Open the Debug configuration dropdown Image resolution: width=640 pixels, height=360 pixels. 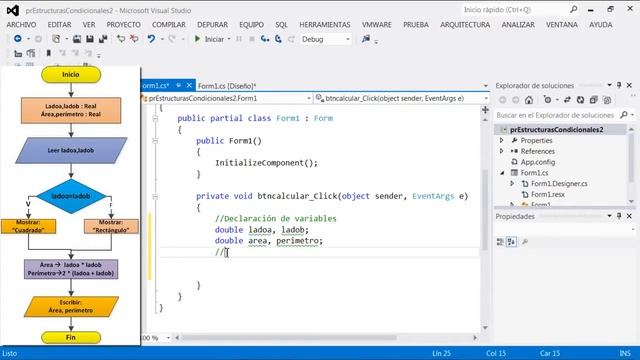[x=348, y=40]
